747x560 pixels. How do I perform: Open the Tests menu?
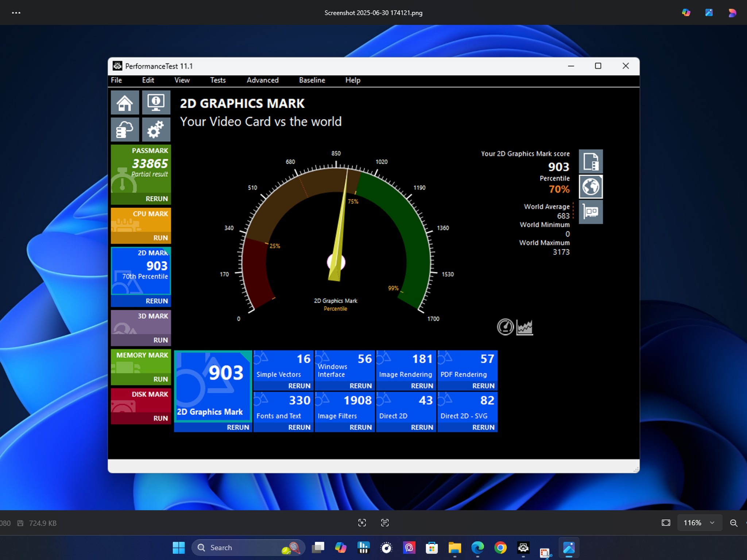coord(218,80)
